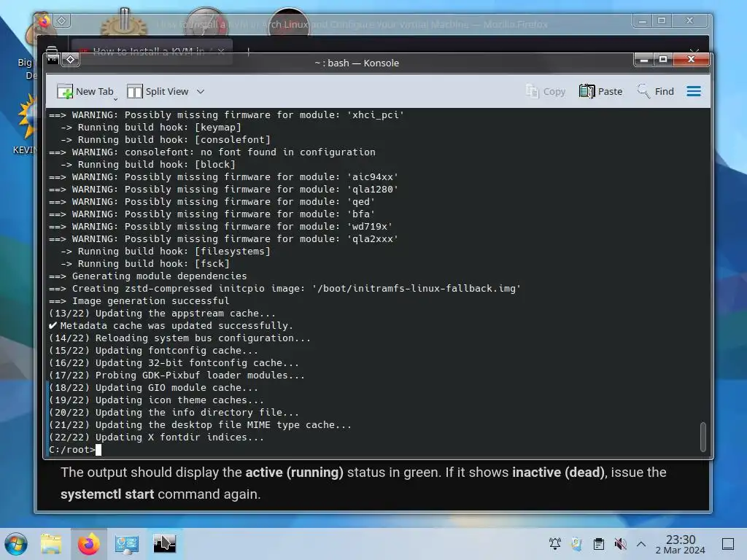Switch to Konsole in the taskbar
This screenshot has width=747, height=560.
(164, 544)
